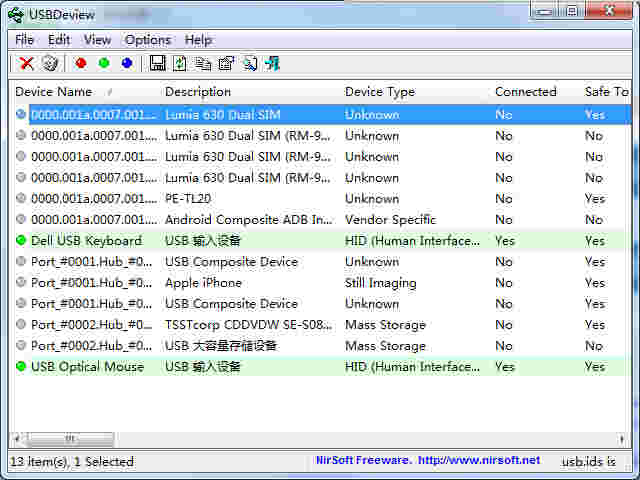Open the nirsoft.net website link
640x480 pixels.
coord(478,461)
